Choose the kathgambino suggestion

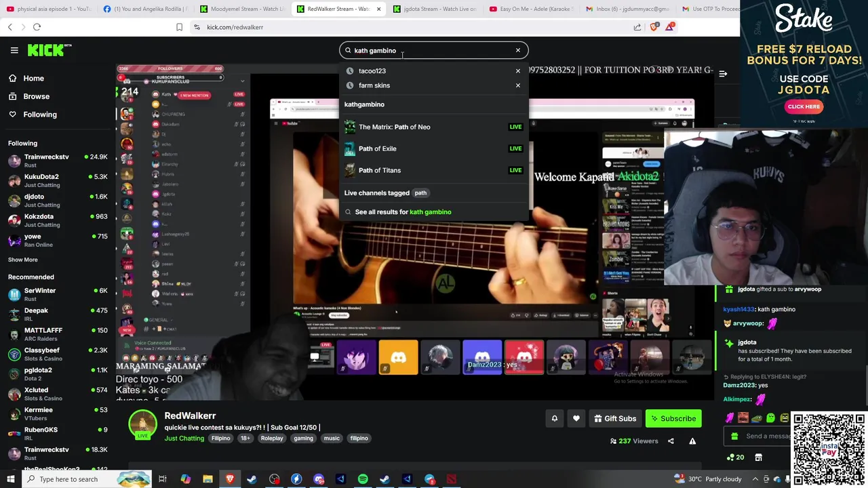(364, 104)
